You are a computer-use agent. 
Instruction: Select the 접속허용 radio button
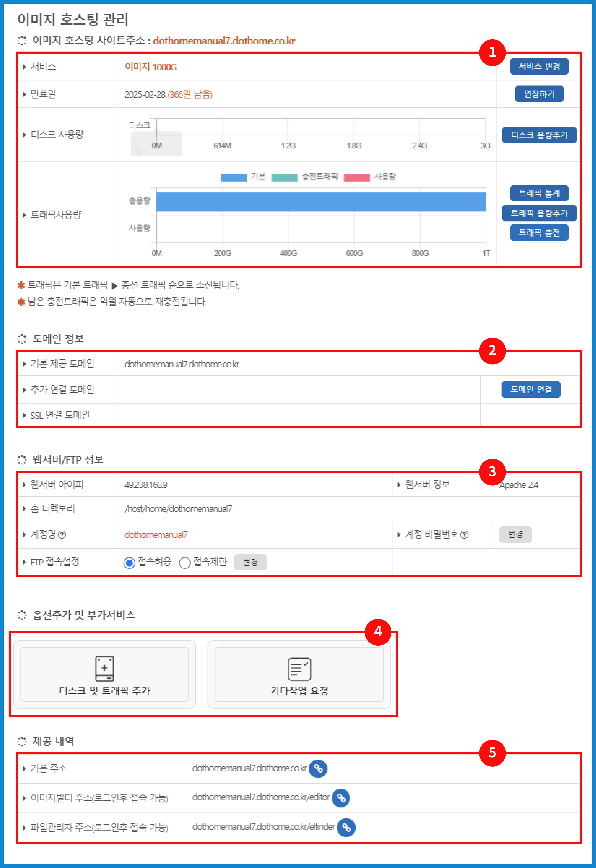(129, 562)
